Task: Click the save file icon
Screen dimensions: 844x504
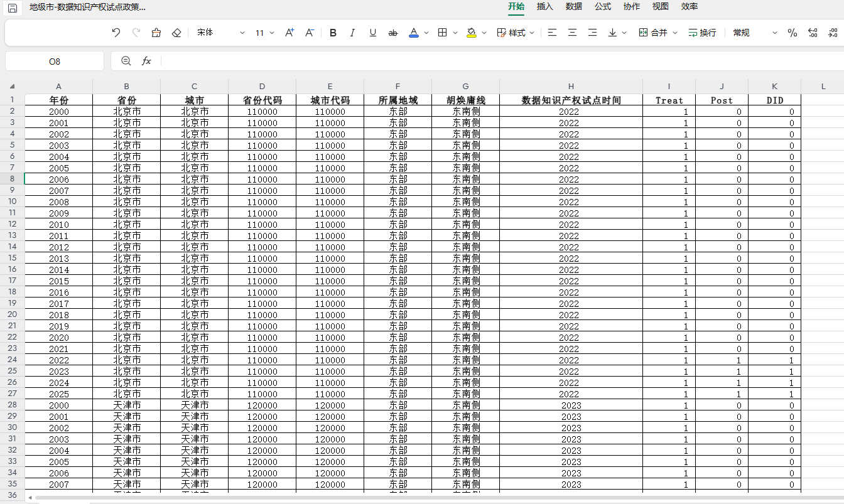Action: [13, 7]
